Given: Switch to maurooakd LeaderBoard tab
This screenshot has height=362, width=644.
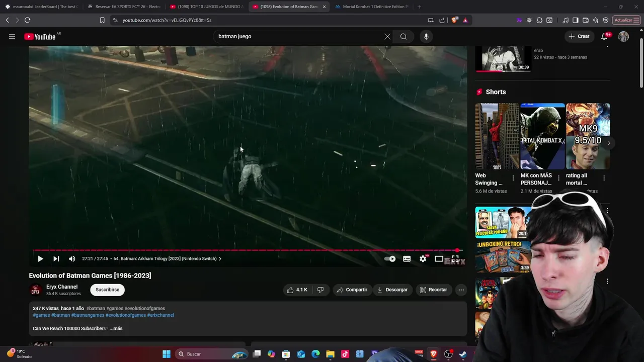Looking at the screenshot, I should click(x=41, y=7).
